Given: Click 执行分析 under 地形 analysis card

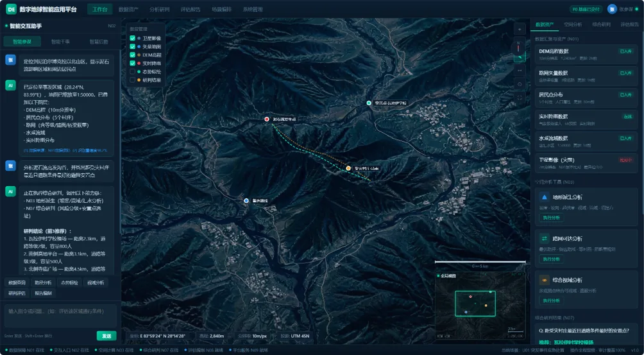Looking at the screenshot, I should coord(551,218).
